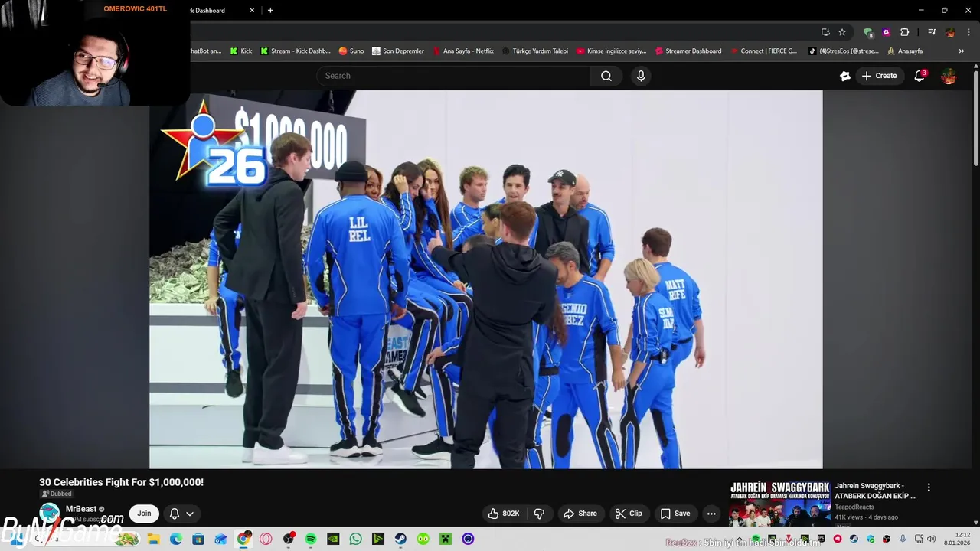This screenshot has height=551, width=980.
Task: Open Steam from the taskbar
Action: (x=400, y=539)
